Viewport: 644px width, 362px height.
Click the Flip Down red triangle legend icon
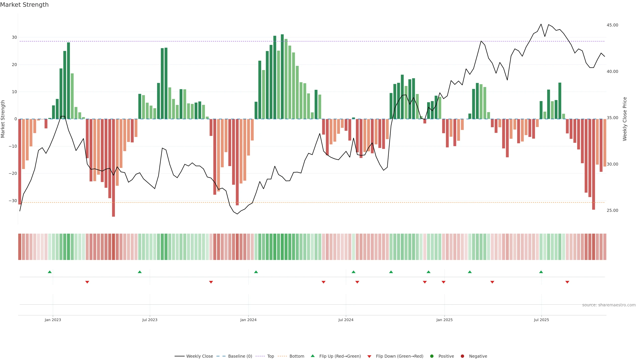pos(369,356)
